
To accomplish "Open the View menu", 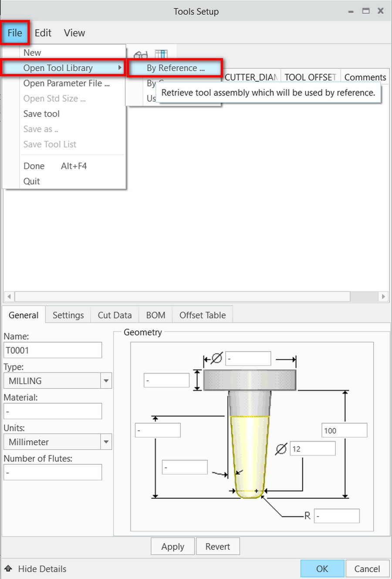I will [x=74, y=33].
